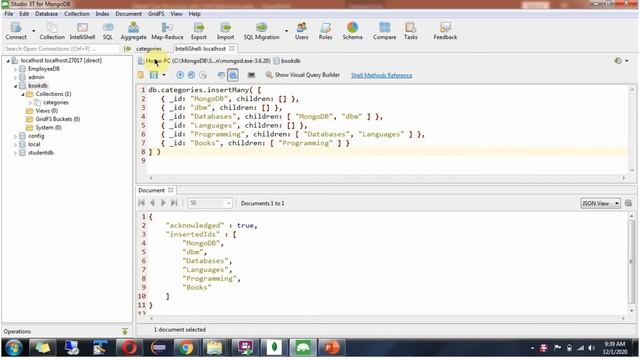Go to last page of results

tap(174, 203)
